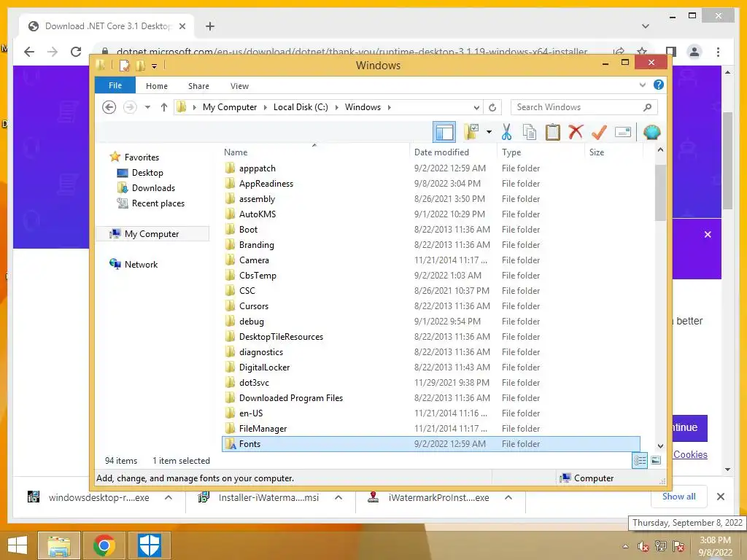Open recent locations dropdown beside forward arrow
The width and height of the screenshot is (747, 560).
pos(147,107)
